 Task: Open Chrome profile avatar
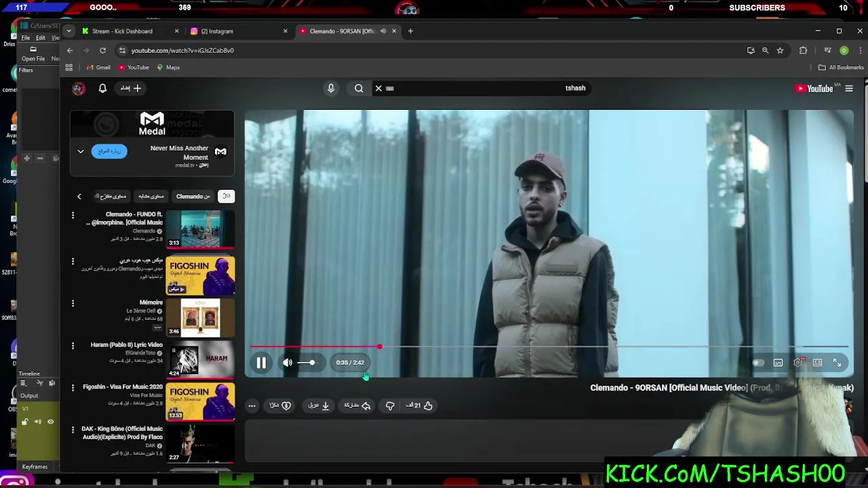[x=844, y=50]
